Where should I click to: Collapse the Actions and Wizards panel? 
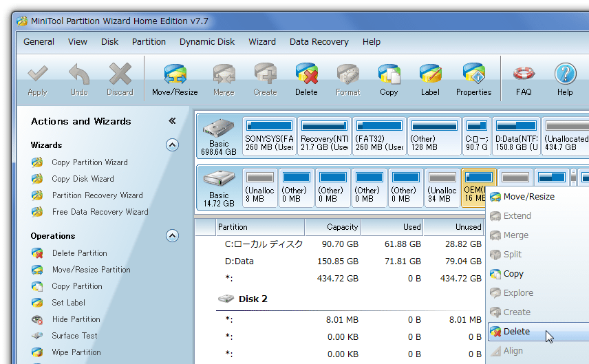(172, 121)
